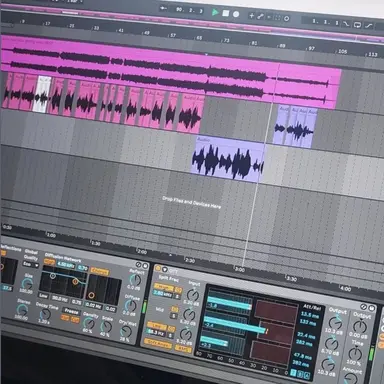Select the T time view button in display

pos(293,373)
